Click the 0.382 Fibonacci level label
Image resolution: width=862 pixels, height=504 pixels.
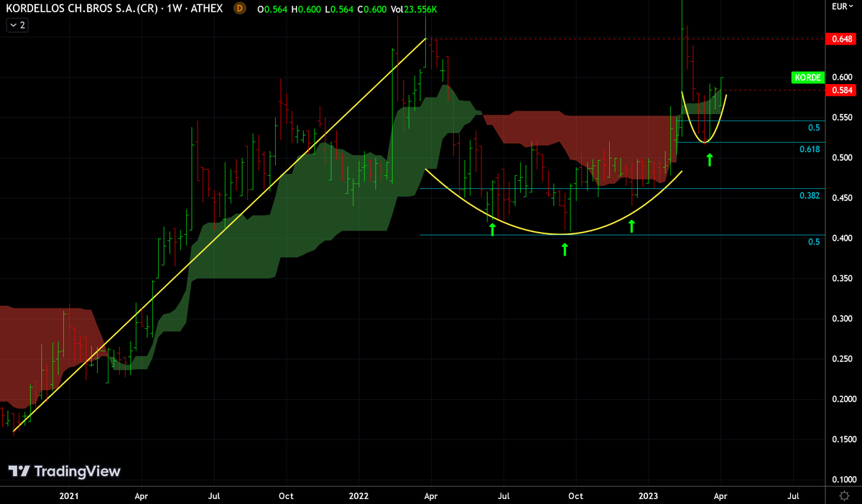click(x=810, y=195)
